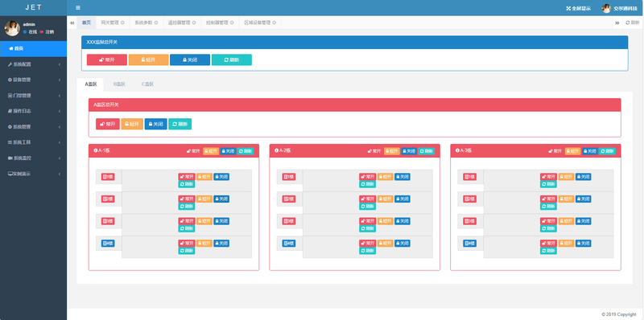Expand the 实例演示 sidebar menu arrow
The width and height of the screenshot is (644, 320).
60,174
